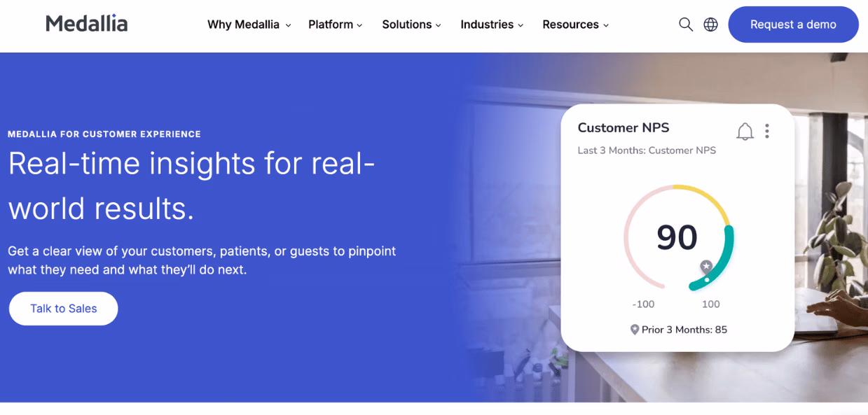Click the -100 scale label on the gauge
This screenshot has width=868, height=415.
coord(642,304)
